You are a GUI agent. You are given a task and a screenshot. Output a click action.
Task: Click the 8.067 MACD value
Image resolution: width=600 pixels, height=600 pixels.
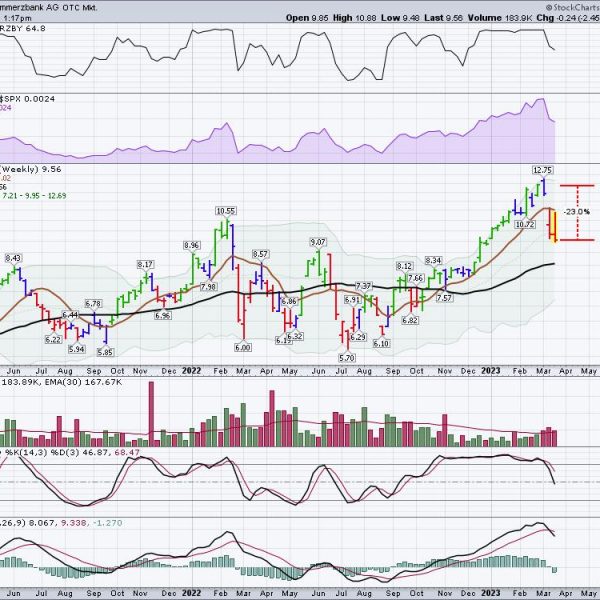[45, 523]
